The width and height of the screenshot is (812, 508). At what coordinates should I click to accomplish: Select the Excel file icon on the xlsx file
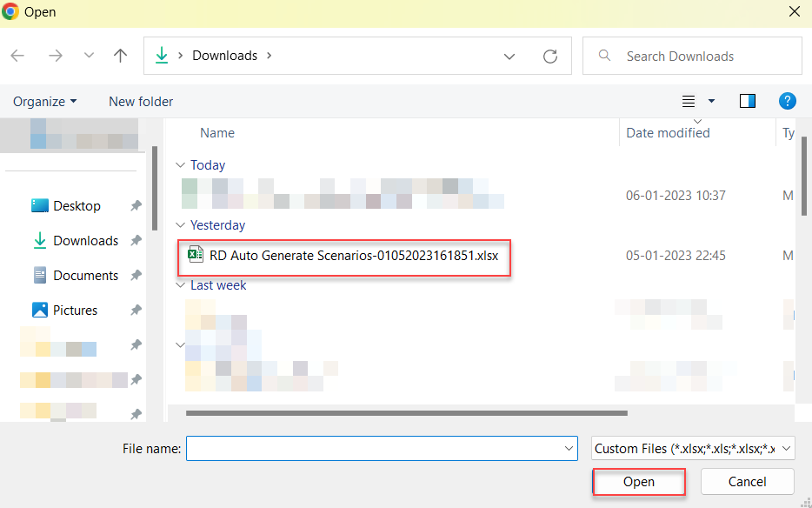[x=195, y=257]
